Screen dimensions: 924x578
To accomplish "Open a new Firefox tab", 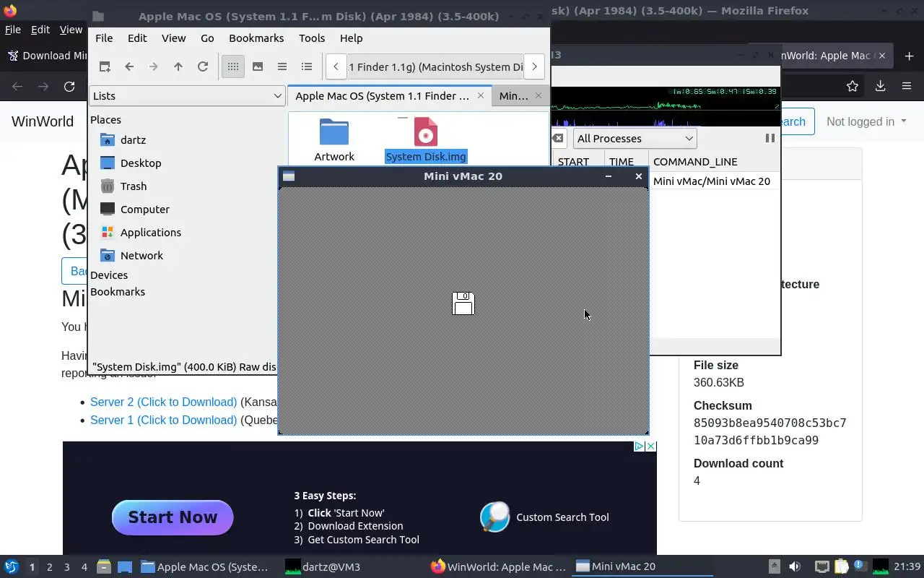I will (910, 56).
